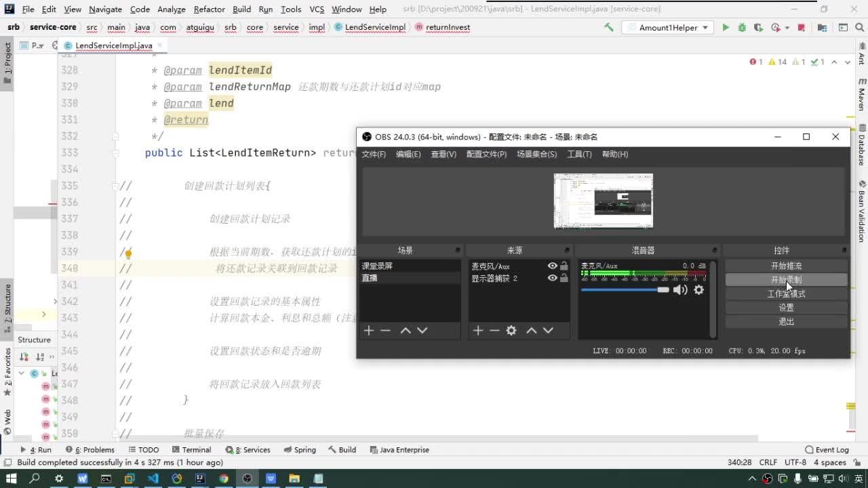
Task: Remove the selected source with minus icon
Action: 494,330
